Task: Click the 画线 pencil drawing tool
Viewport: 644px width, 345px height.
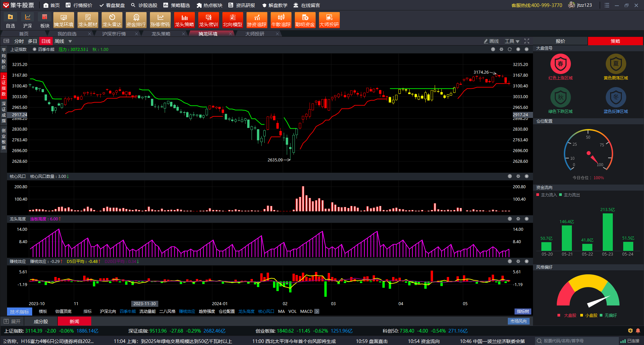Action: (491, 41)
